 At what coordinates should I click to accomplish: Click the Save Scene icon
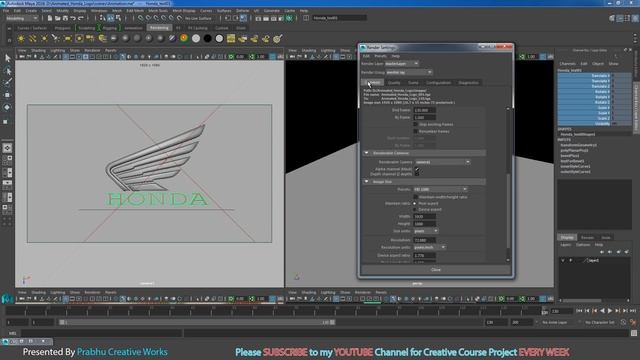65,18
